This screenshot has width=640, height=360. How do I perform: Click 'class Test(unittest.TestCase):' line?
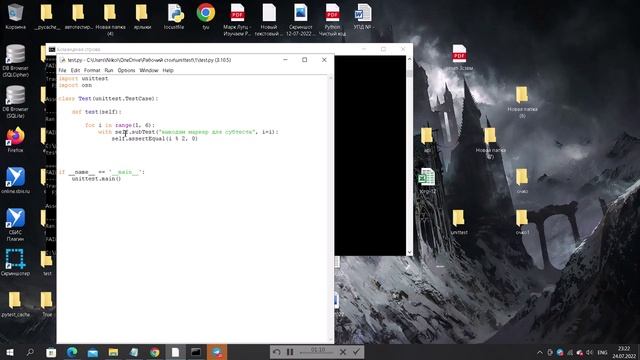(x=108, y=98)
